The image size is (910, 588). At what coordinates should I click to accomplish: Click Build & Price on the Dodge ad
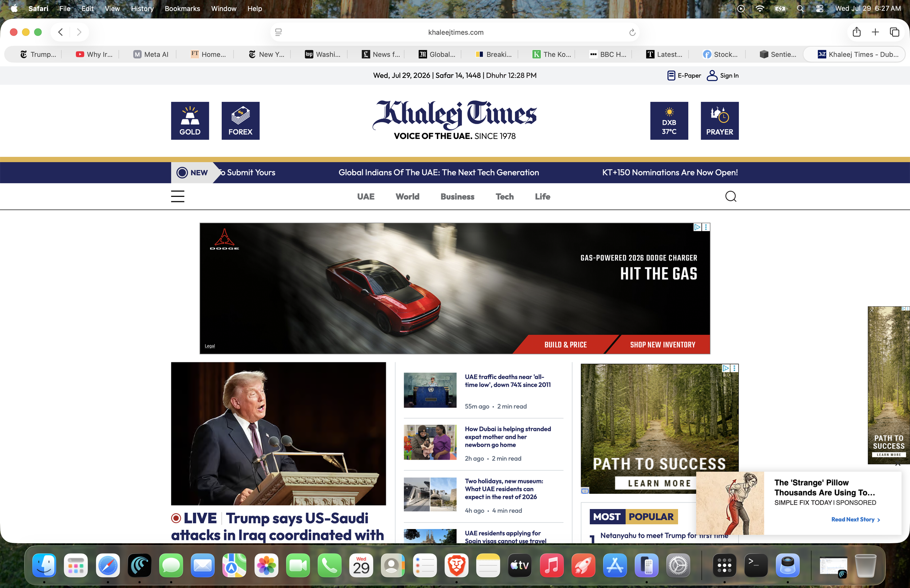(565, 345)
